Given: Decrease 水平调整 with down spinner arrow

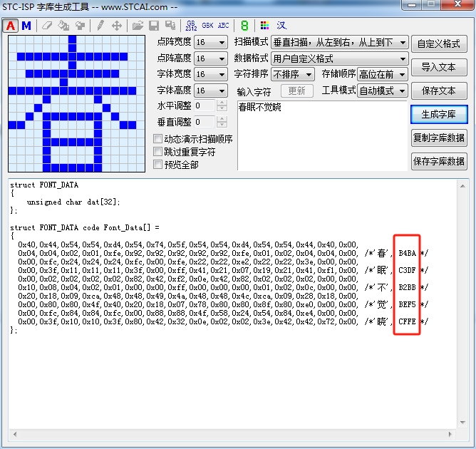Looking at the screenshot, I should coord(222,108).
